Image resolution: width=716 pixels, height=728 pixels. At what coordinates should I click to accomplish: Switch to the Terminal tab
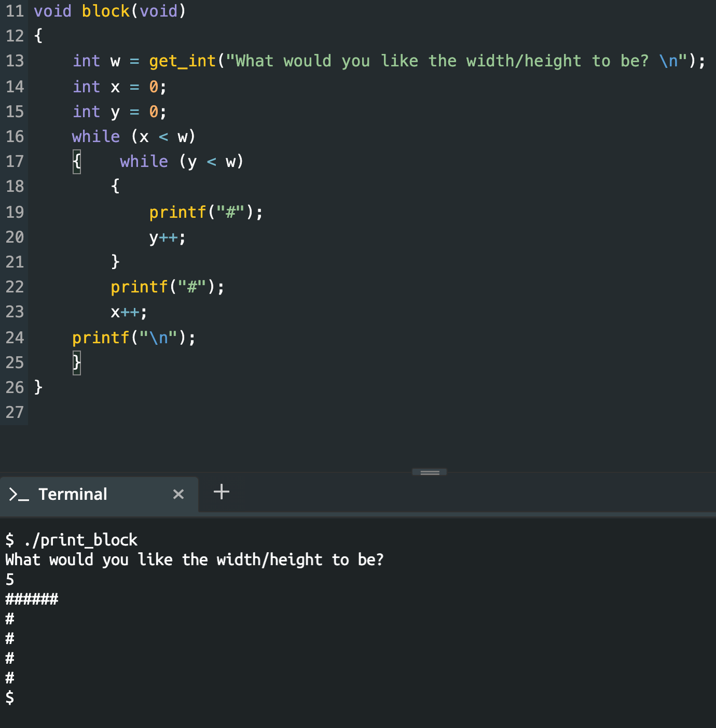coord(99,494)
